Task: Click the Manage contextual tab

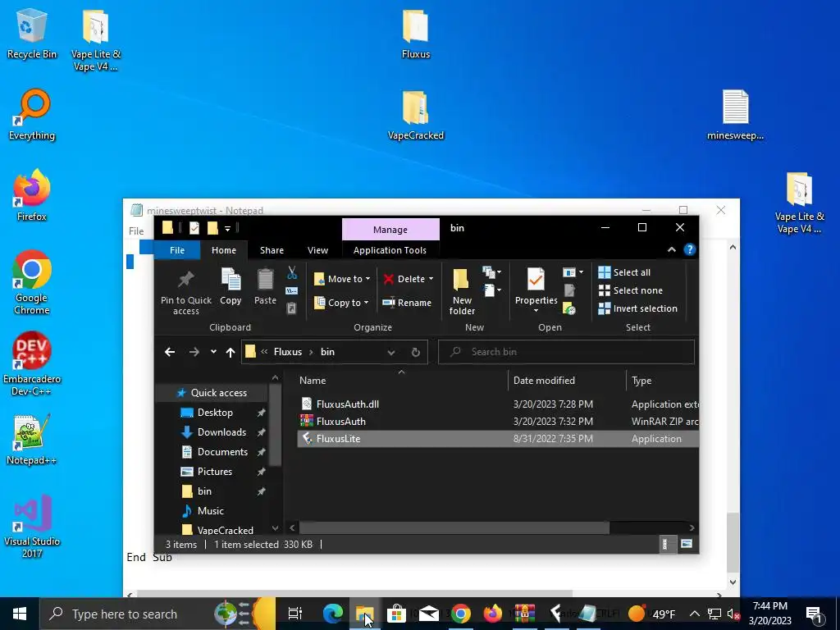Action: [390, 230]
